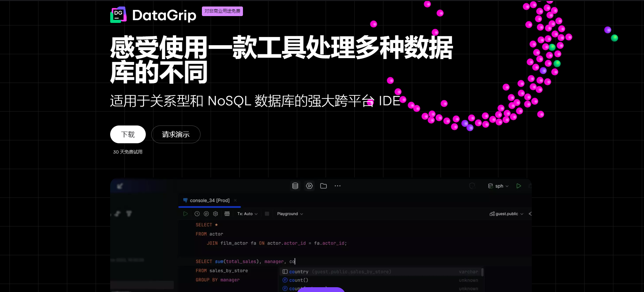Click the PostgreSQL icon on console_34 tab
Image resolution: width=644 pixels, height=292 pixels.
185,200
